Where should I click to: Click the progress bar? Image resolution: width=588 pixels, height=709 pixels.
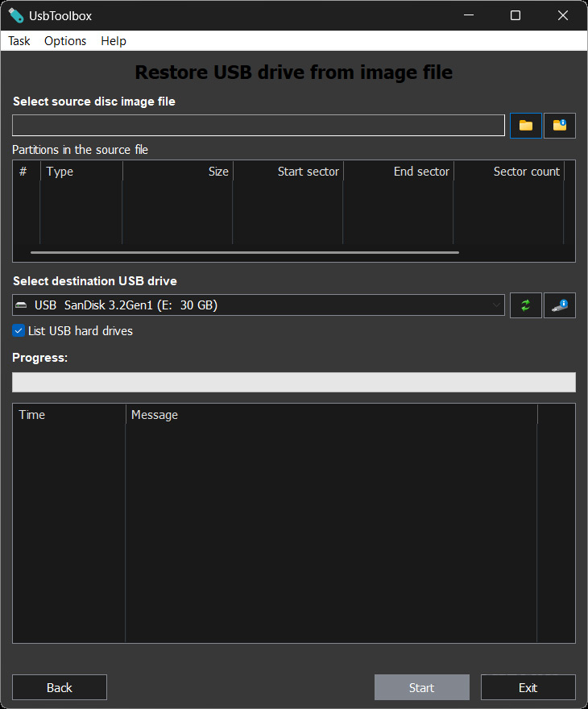click(x=294, y=382)
